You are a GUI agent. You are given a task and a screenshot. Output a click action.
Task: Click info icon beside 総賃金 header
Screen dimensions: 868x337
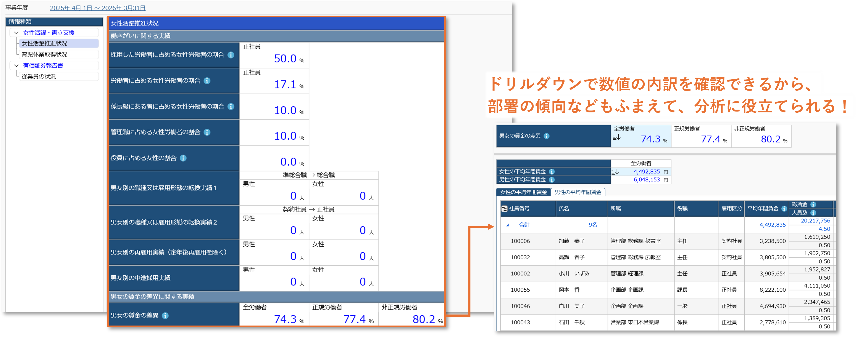(813, 204)
